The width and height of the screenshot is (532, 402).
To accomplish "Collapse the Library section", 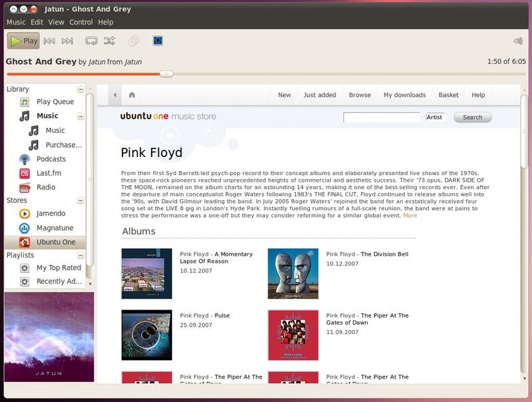I will pos(80,89).
